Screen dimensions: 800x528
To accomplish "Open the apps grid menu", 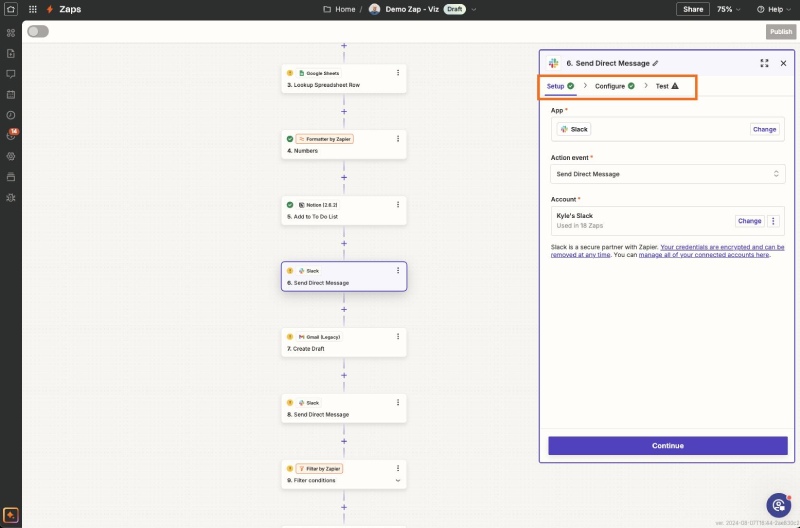I will click(33, 9).
